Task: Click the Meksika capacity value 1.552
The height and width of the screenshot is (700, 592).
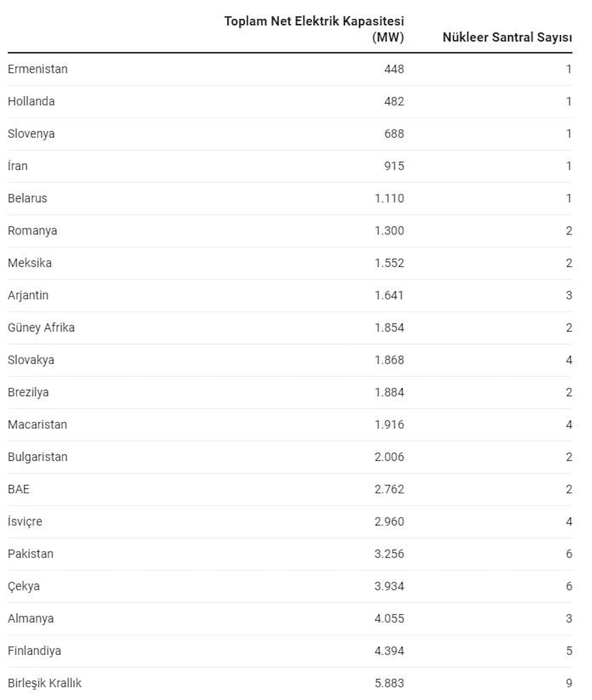Action: [x=389, y=263]
